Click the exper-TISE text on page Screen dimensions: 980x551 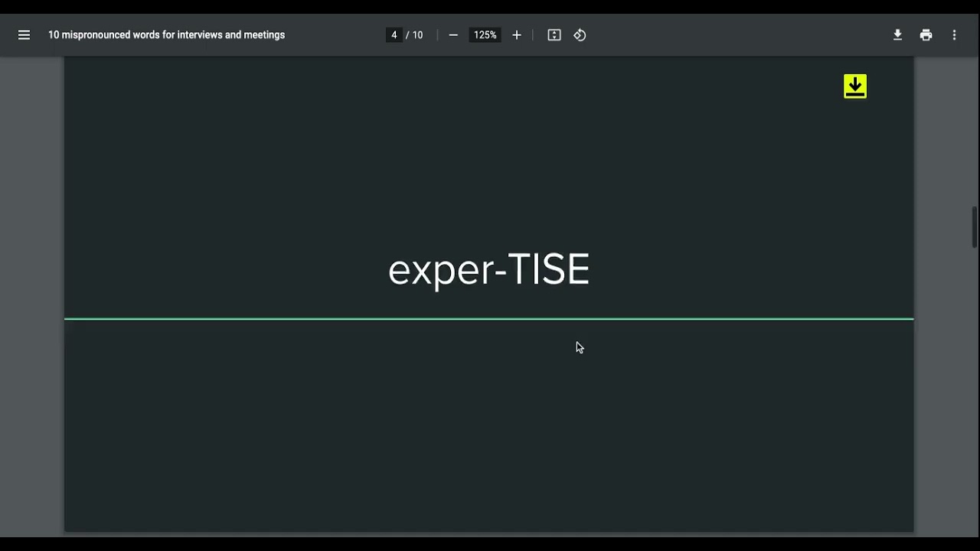488,270
